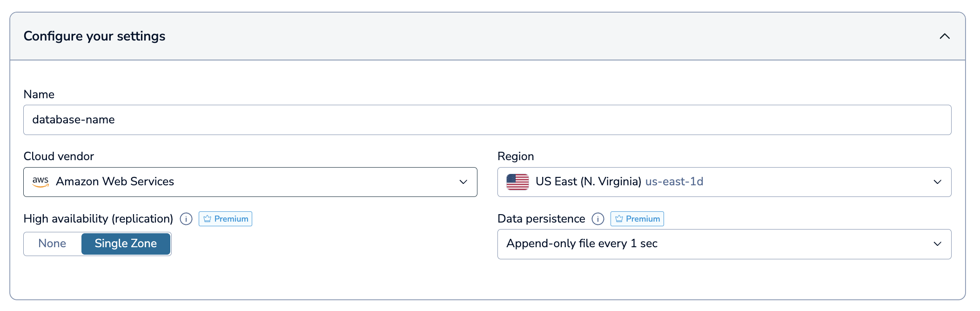Click the Configure your settings header title

[94, 36]
